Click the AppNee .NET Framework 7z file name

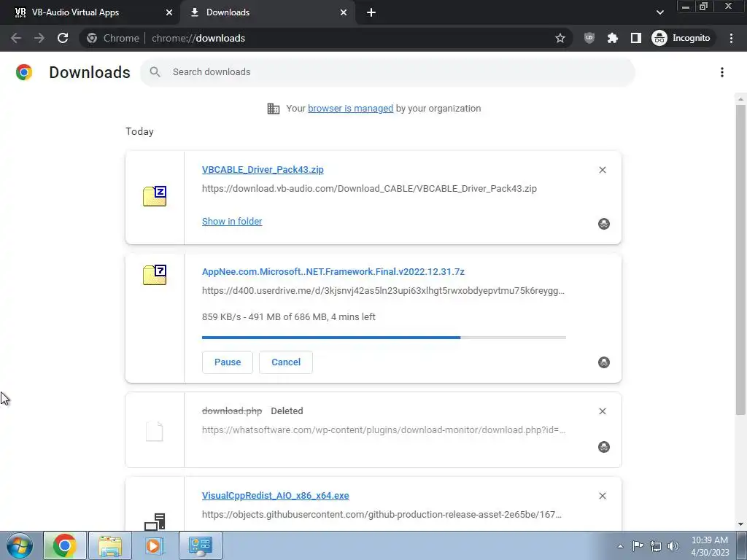click(x=333, y=272)
